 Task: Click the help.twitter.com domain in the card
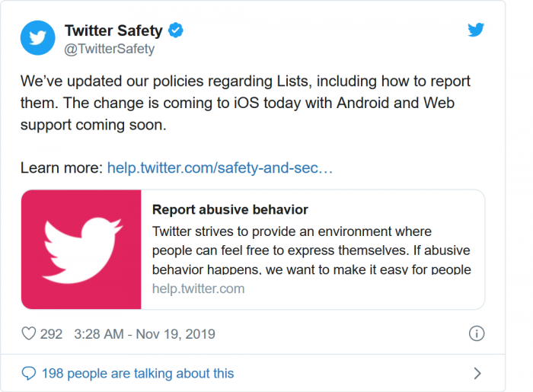[198, 288]
